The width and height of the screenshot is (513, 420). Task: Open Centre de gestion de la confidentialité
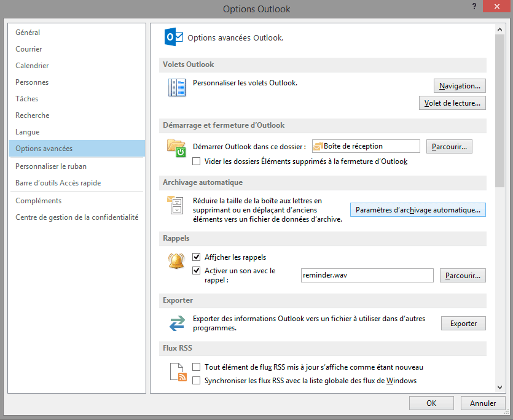point(77,217)
